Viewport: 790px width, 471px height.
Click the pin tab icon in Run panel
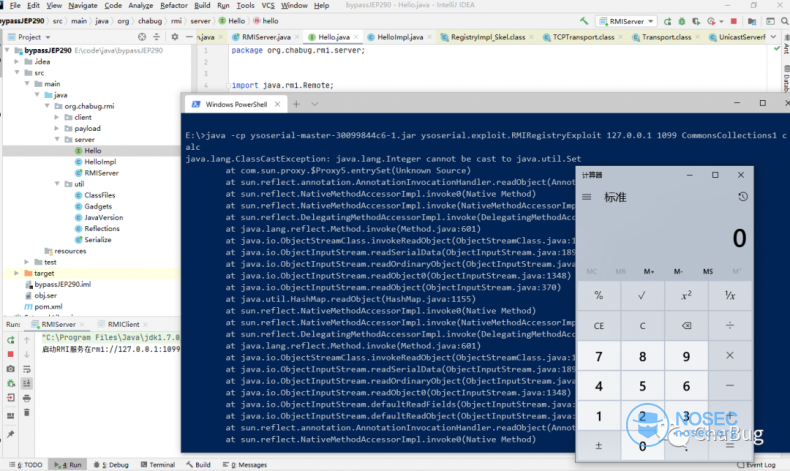(x=11, y=434)
